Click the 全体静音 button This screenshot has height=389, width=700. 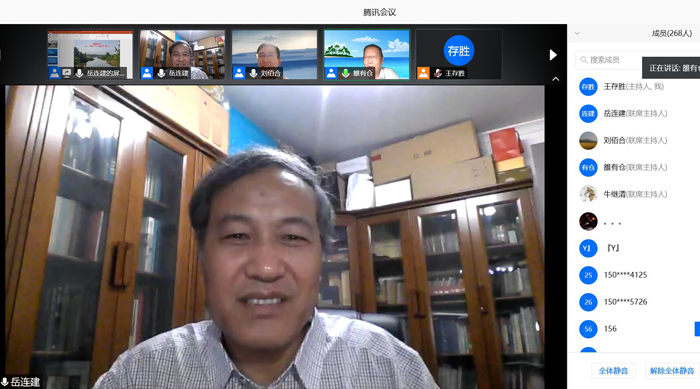point(613,371)
